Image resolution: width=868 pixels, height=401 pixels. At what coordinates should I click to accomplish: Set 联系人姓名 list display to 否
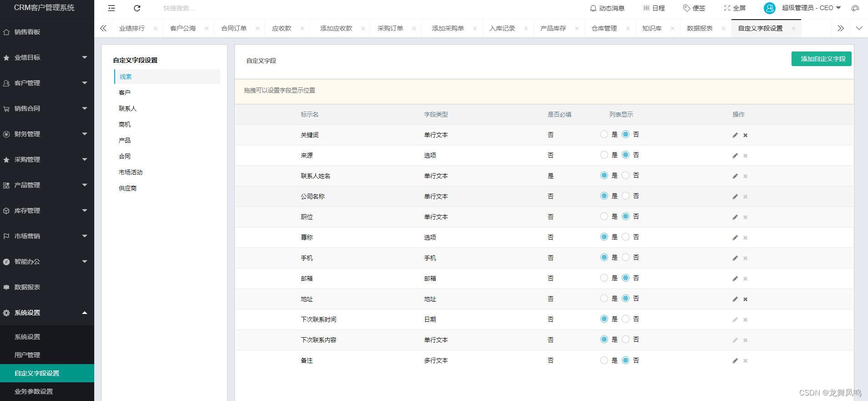click(626, 175)
